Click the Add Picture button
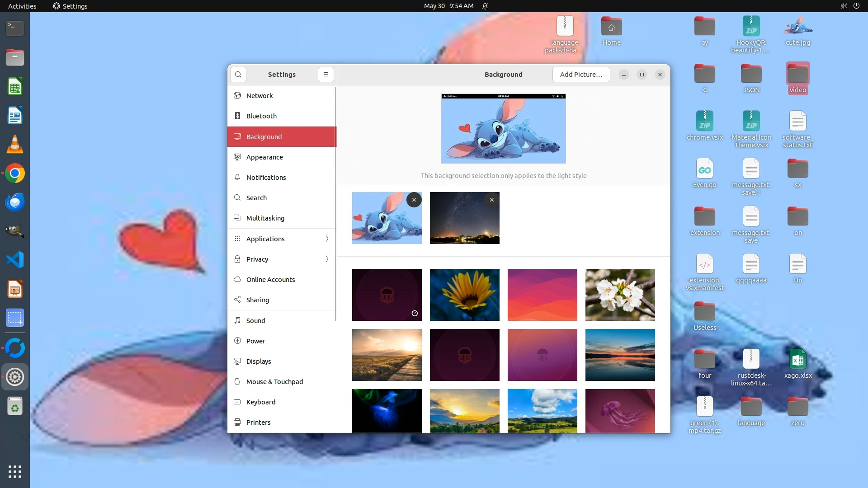The width and height of the screenshot is (868, 488). click(581, 75)
